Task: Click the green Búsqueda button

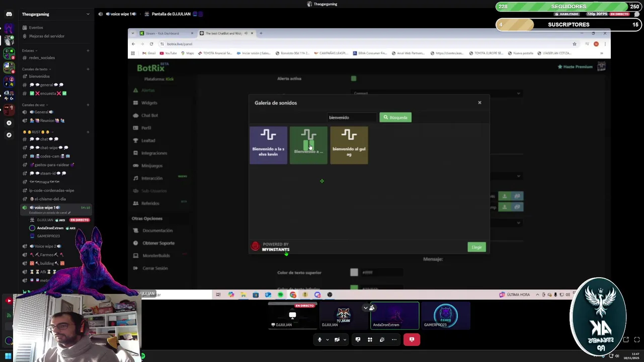Action: [x=395, y=118]
